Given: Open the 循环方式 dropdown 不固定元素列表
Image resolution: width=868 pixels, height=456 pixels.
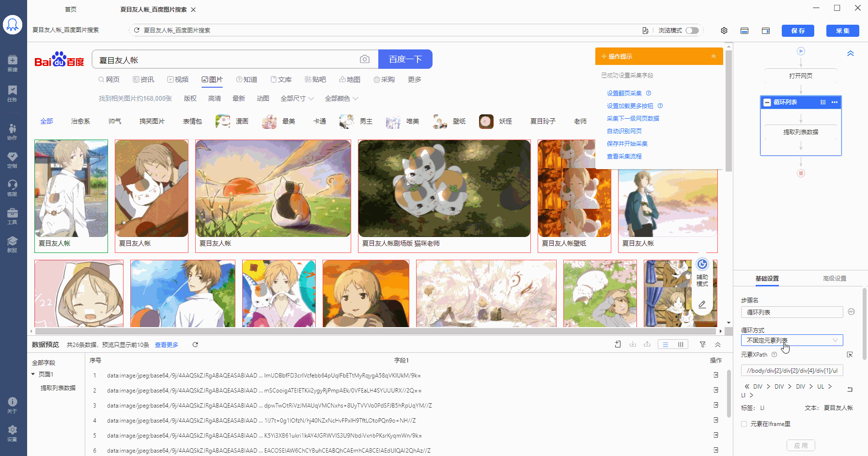Looking at the screenshot, I should click(792, 340).
